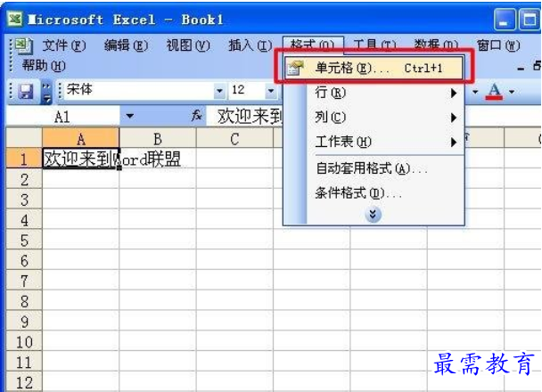Select row 12 header

(x=24, y=382)
